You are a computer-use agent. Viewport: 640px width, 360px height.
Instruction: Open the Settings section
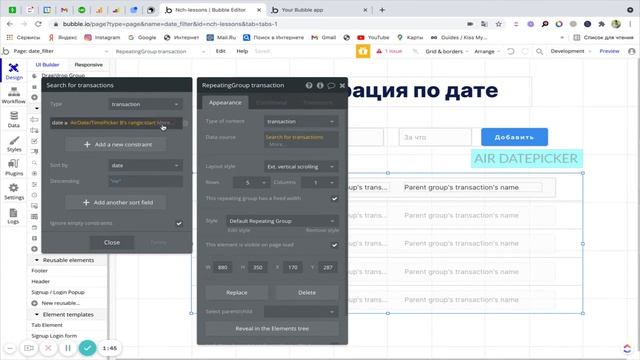[13, 191]
